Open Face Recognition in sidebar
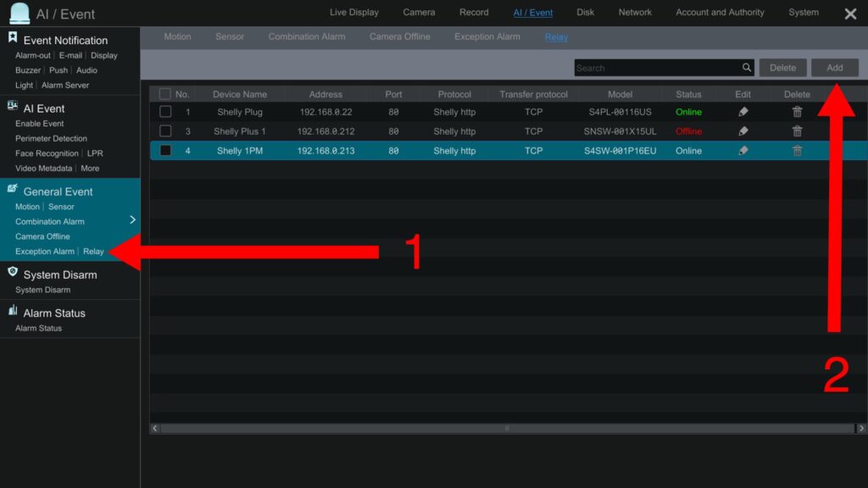This screenshot has height=488, width=868. 47,153
